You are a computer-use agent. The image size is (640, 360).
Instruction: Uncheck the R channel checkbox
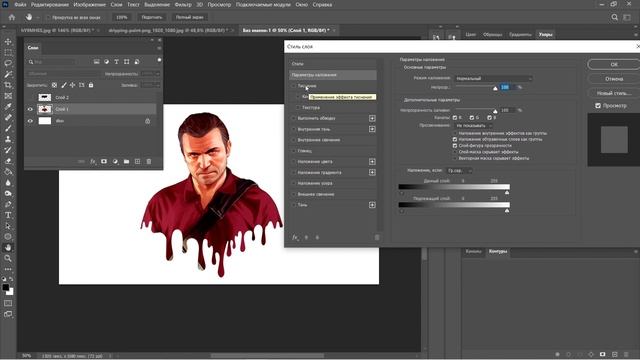coord(455,118)
